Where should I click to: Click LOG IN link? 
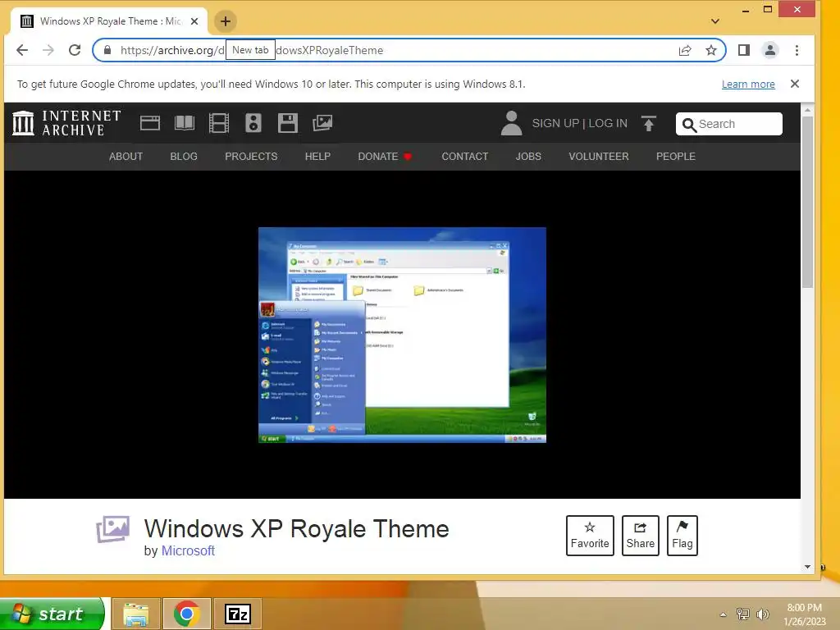point(608,123)
